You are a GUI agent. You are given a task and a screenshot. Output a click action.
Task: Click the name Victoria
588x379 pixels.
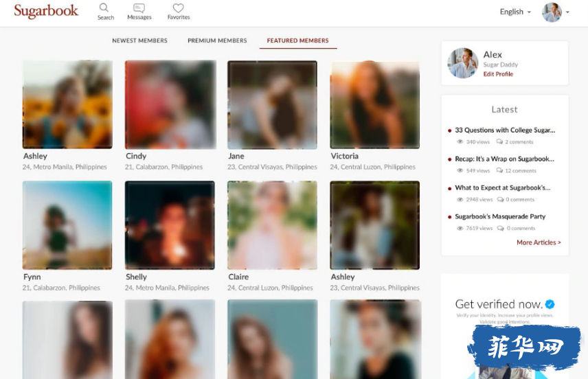tap(344, 156)
